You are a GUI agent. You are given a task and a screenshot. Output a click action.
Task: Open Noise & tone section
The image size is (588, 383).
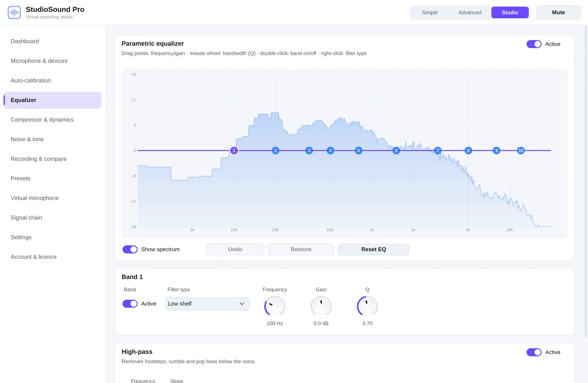tap(53, 139)
